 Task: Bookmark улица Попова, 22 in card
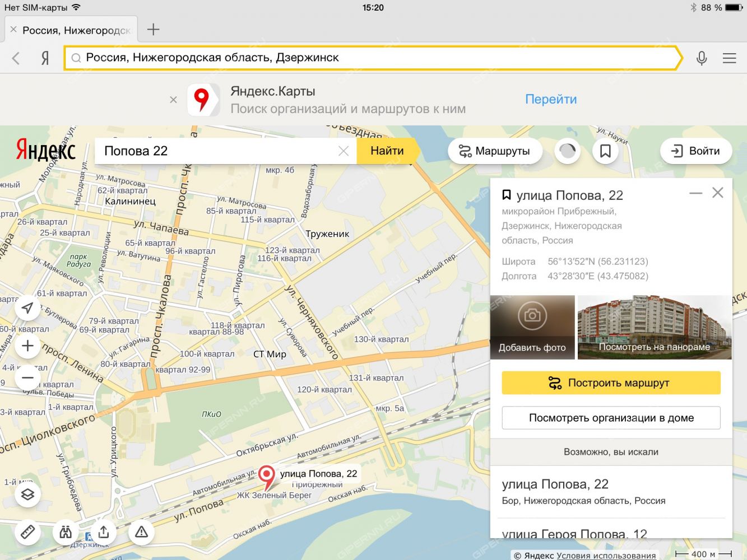coord(507,195)
